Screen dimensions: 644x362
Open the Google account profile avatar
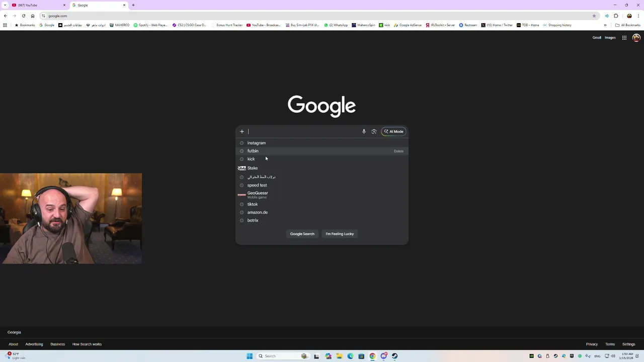[x=636, y=38]
